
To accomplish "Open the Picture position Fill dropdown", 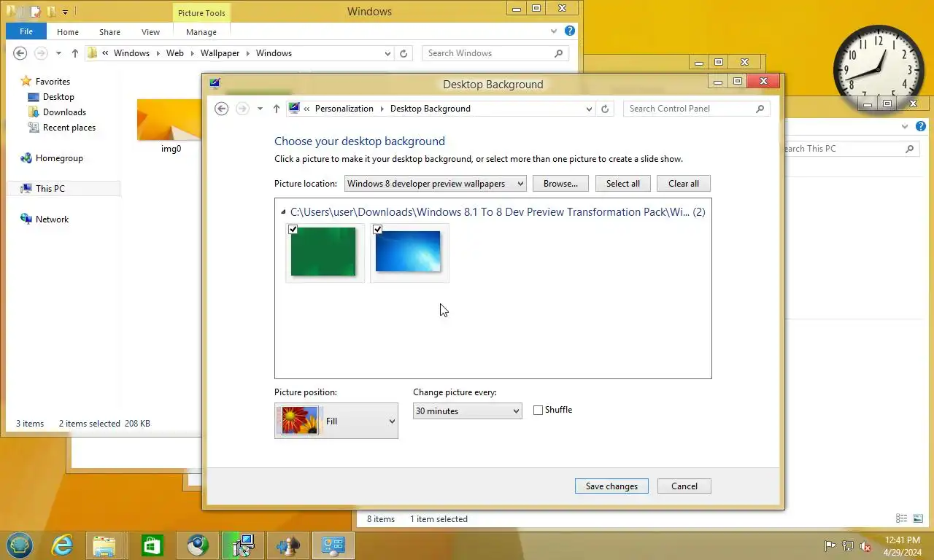I will tap(336, 421).
